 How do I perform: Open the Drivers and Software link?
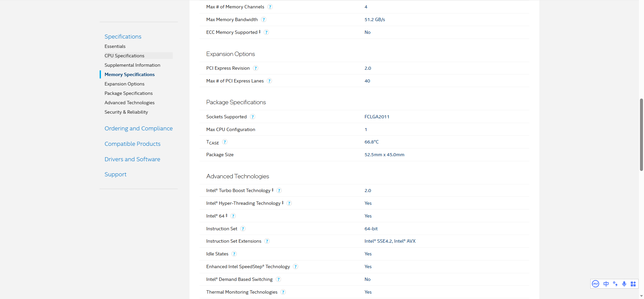tap(132, 159)
